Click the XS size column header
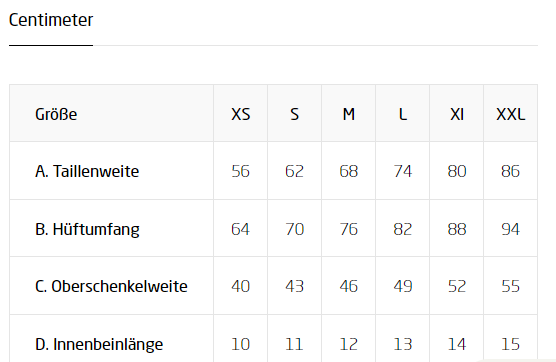Screen dimensions: 556x362 pos(240,113)
